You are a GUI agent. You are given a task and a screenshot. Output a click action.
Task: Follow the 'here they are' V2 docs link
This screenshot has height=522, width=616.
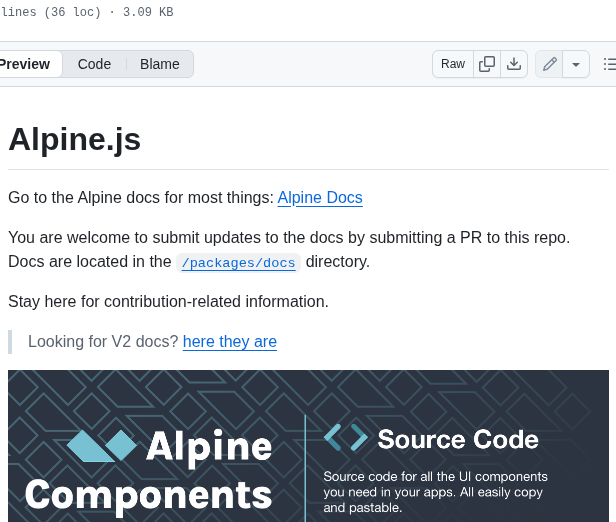tap(230, 342)
